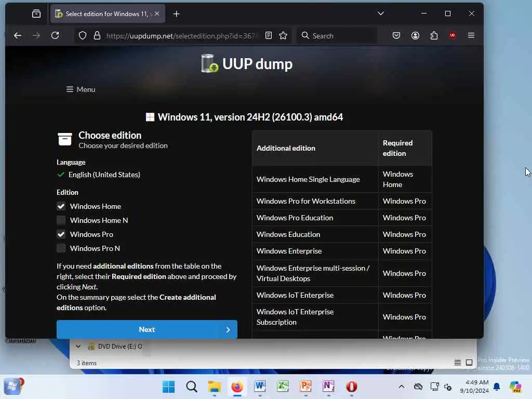Launch Excel from taskbar
Viewport: 532px width, 399px height.
283,387
